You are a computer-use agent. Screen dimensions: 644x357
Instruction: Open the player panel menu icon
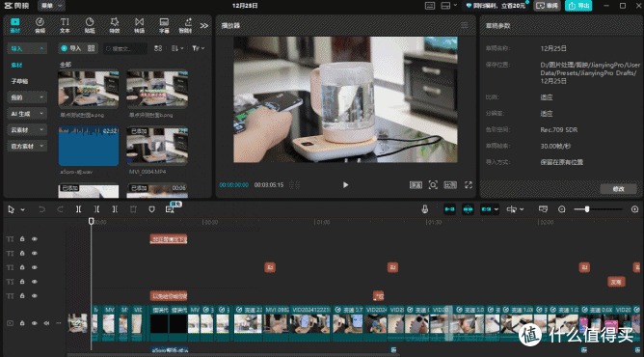465,25
